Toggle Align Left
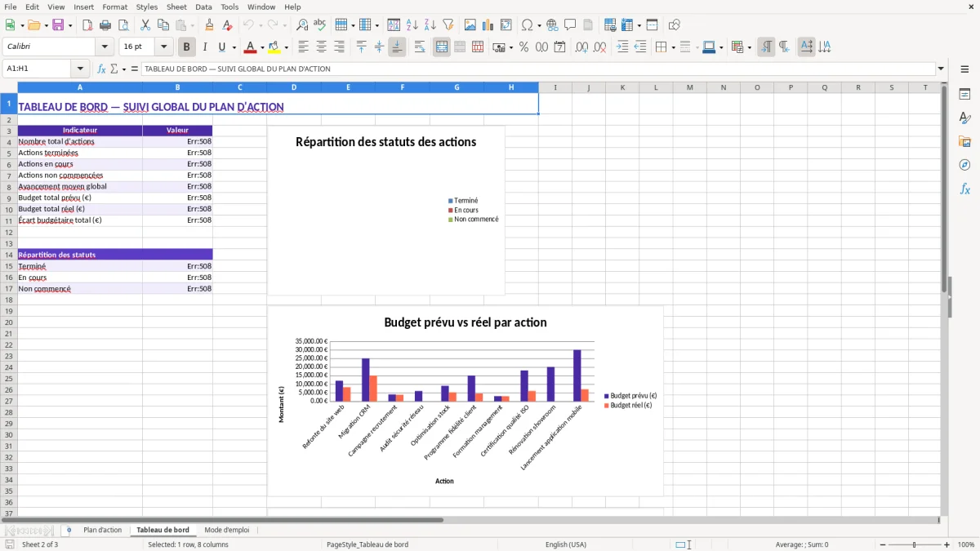 coord(303,47)
